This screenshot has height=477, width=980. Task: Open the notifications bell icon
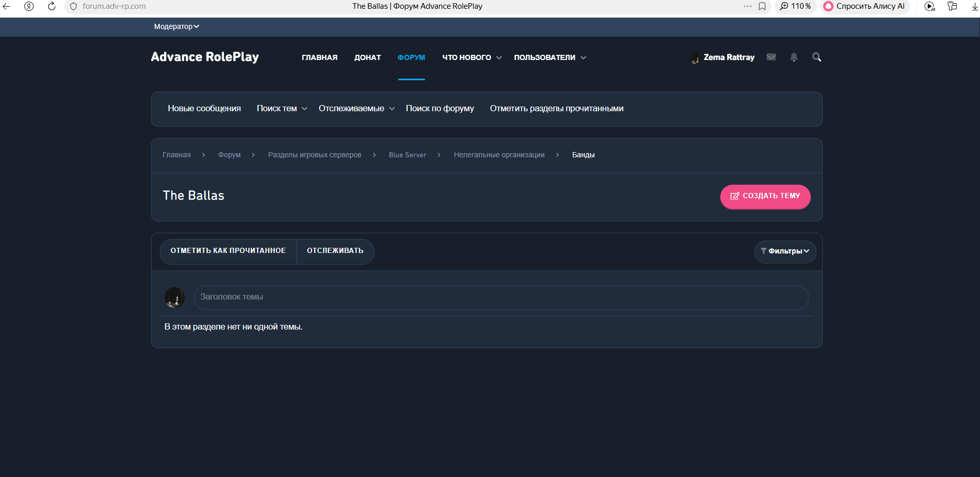[x=794, y=57]
